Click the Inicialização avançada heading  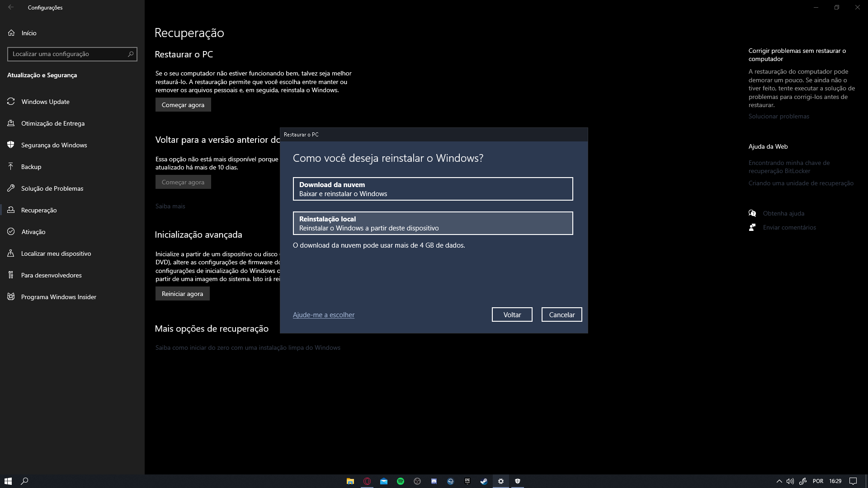(x=198, y=235)
